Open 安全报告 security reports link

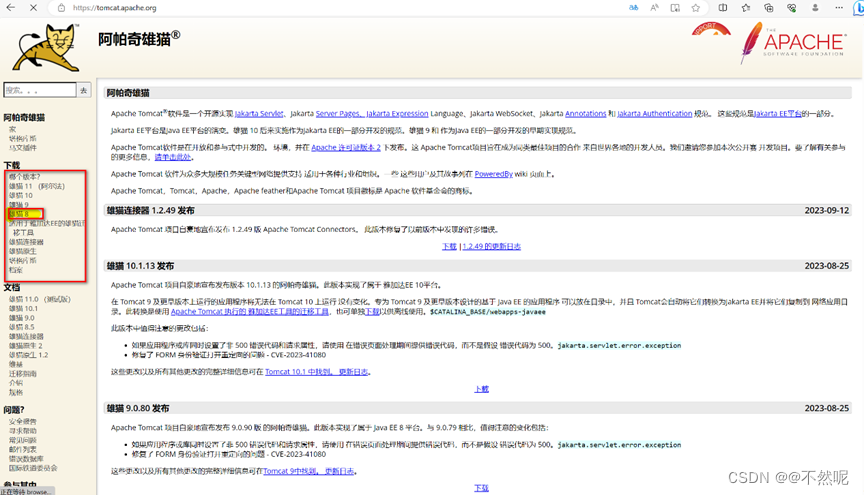[x=23, y=421]
